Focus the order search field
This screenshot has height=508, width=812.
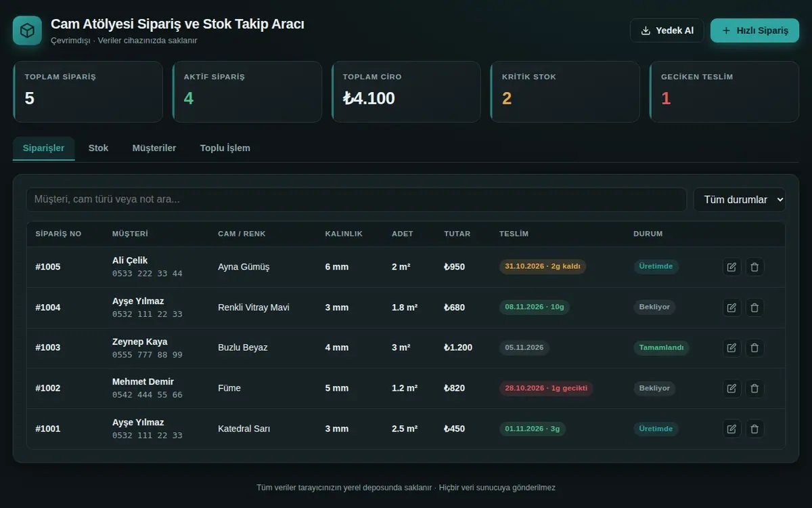tap(357, 200)
